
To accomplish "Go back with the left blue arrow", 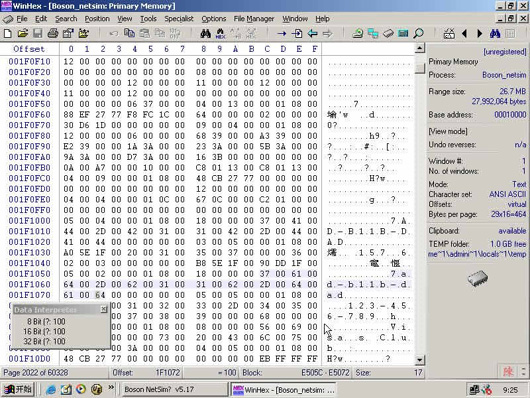I will pyautogui.click(x=312, y=33).
